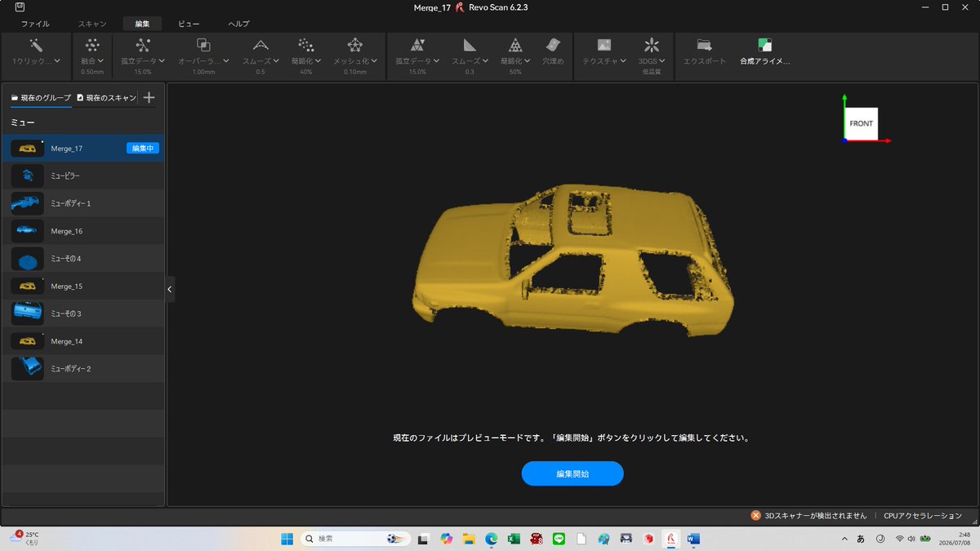Open the ファイル menu

tap(35, 24)
